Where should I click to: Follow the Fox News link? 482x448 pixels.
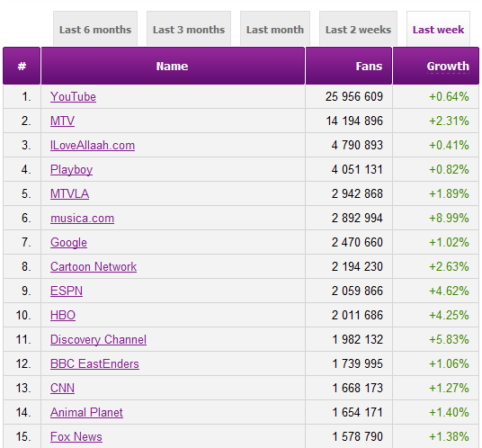[x=76, y=436]
